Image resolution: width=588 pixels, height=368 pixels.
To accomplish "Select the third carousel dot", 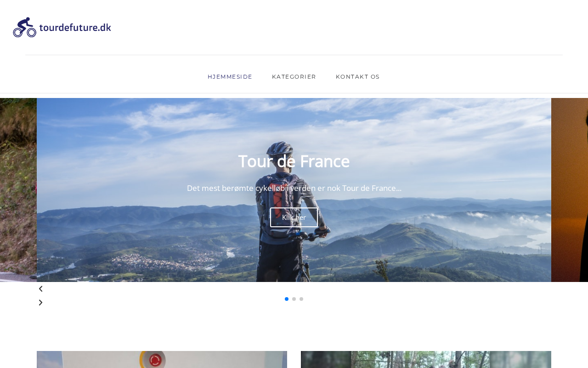I will point(301,299).
